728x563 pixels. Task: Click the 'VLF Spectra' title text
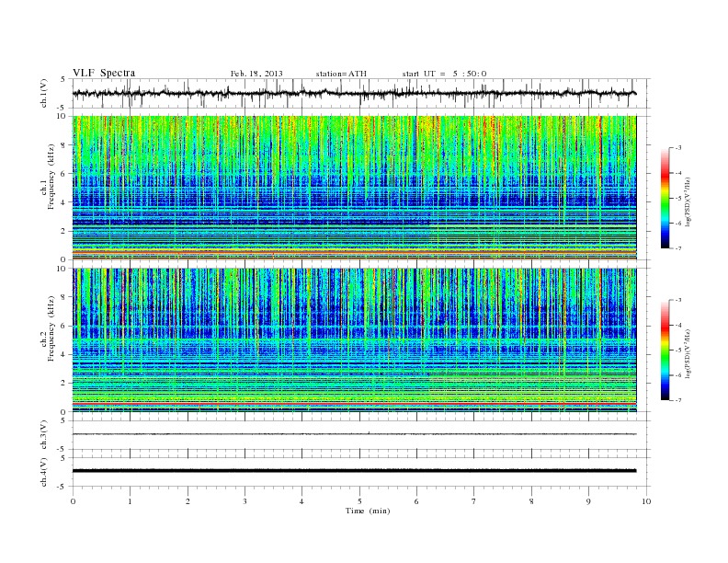[x=104, y=73]
